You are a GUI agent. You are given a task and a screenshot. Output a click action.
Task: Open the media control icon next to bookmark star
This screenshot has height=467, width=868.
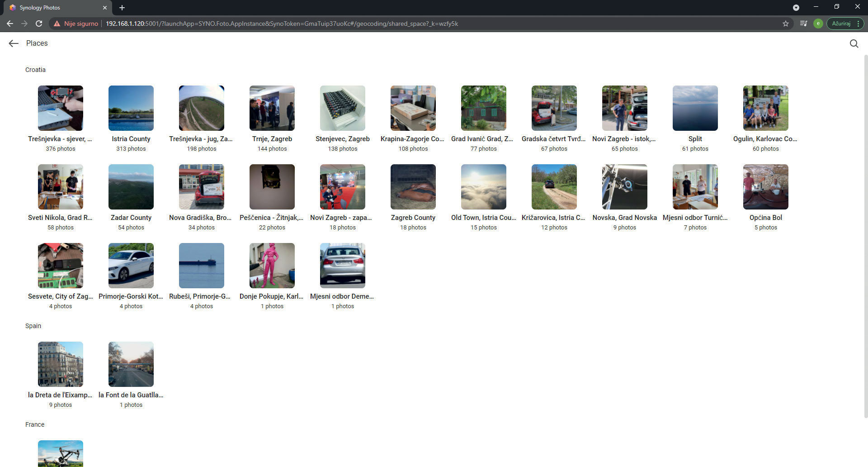803,24
